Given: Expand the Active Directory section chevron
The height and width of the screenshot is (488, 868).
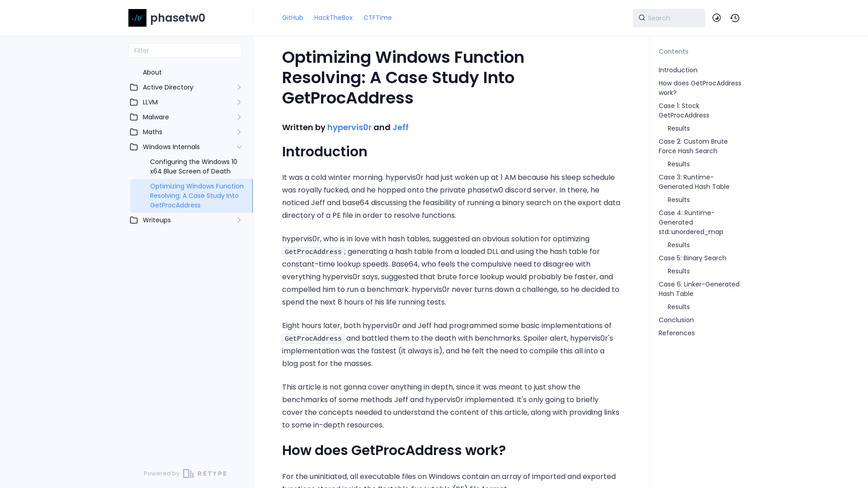Looking at the screenshot, I should click(239, 87).
